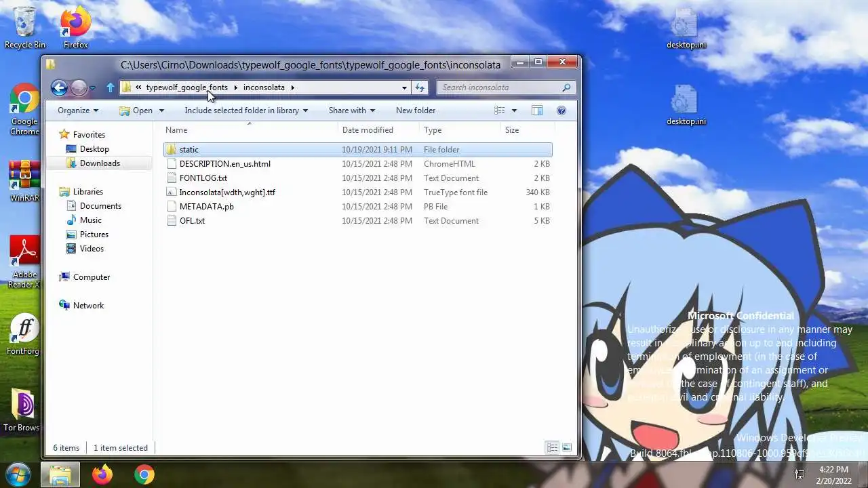The width and height of the screenshot is (868, 488).
Task: Click the Back navigation arrow
Action: point(59,87)
